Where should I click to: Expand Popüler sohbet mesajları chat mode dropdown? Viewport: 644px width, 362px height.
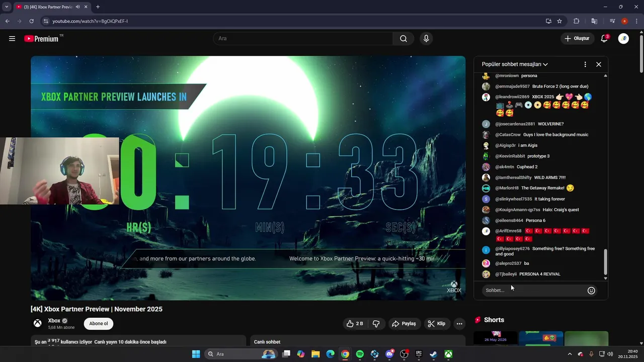tap(515, 64)
